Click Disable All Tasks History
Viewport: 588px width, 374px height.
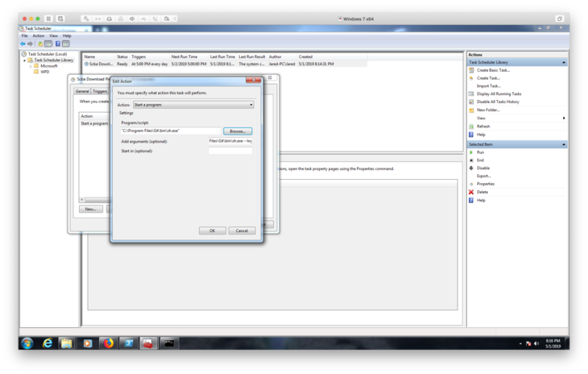tap(498, 102)
